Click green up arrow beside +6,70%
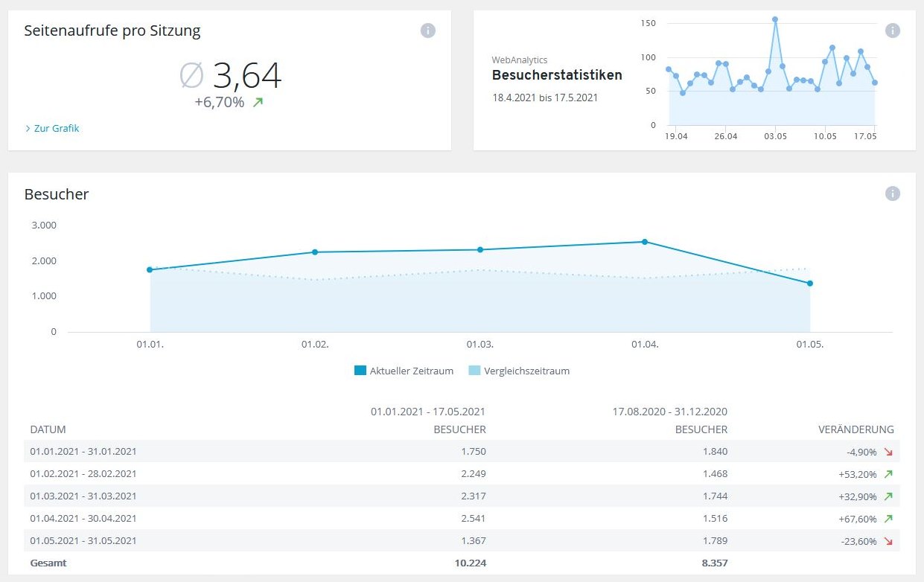 258,102
